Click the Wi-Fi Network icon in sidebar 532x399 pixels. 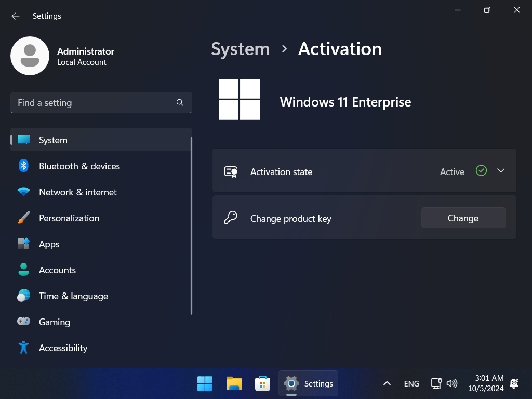tap(23, 192)
